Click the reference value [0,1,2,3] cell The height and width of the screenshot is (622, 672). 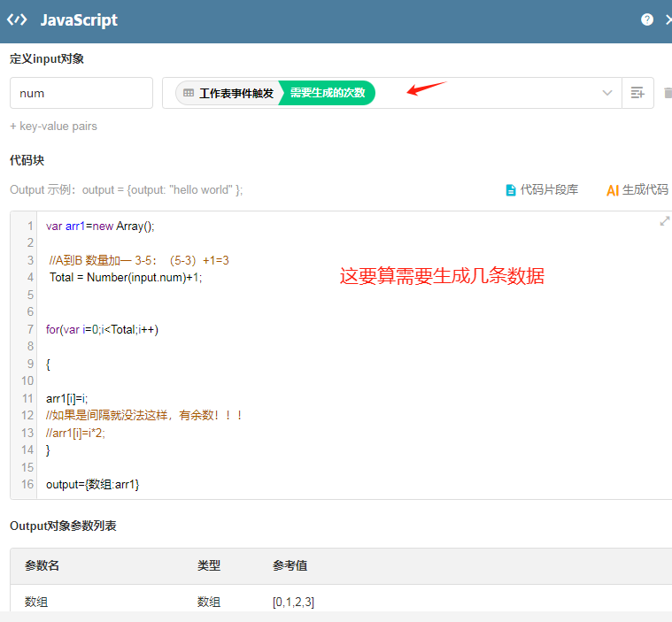coord(293,602)
